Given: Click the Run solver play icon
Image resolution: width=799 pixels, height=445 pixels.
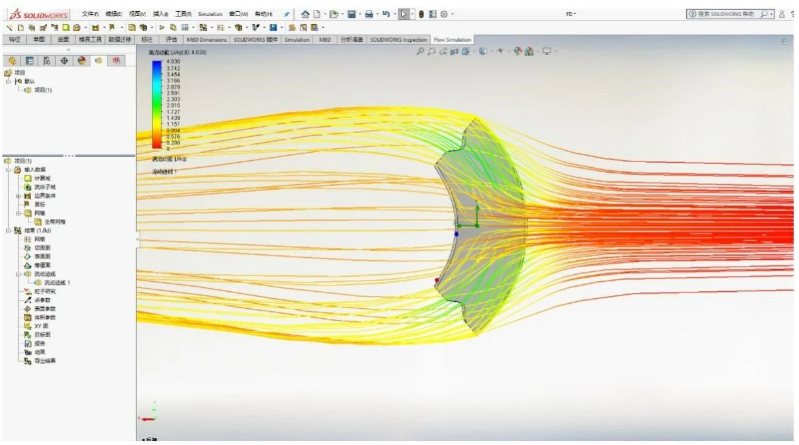Looking at the screenshot, I should click(x=162, y=28).
